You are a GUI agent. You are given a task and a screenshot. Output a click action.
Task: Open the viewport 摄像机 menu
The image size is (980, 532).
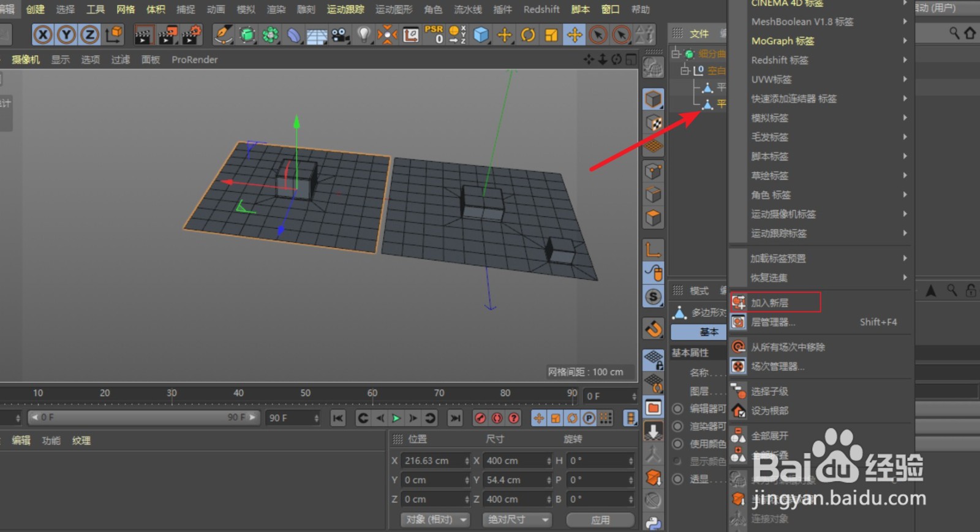tap(26, 59)
